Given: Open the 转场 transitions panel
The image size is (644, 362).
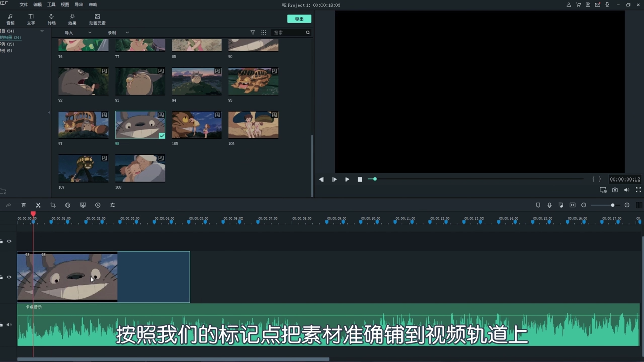Looking at the screenshot, I should (51, 19).
